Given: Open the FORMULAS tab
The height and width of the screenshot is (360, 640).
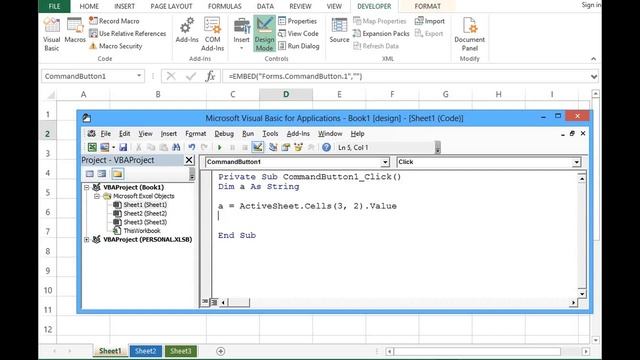Looking at the screenshot, I should (224, 6).
